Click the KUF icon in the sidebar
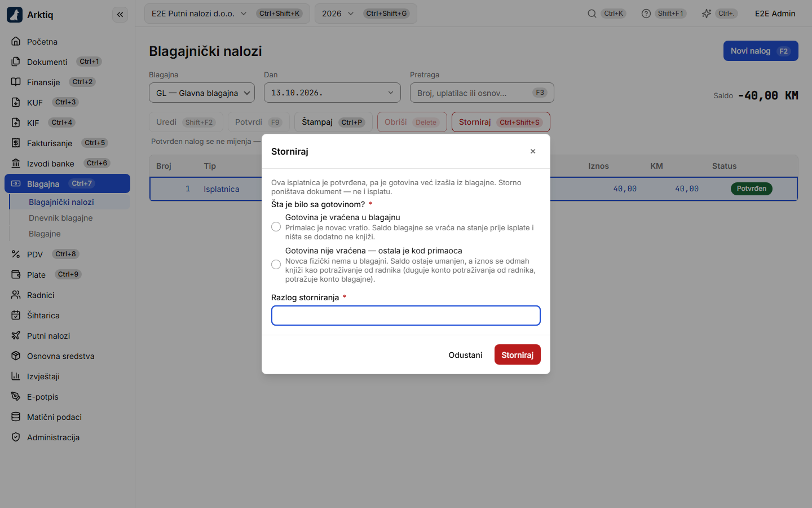 [16, 102]
